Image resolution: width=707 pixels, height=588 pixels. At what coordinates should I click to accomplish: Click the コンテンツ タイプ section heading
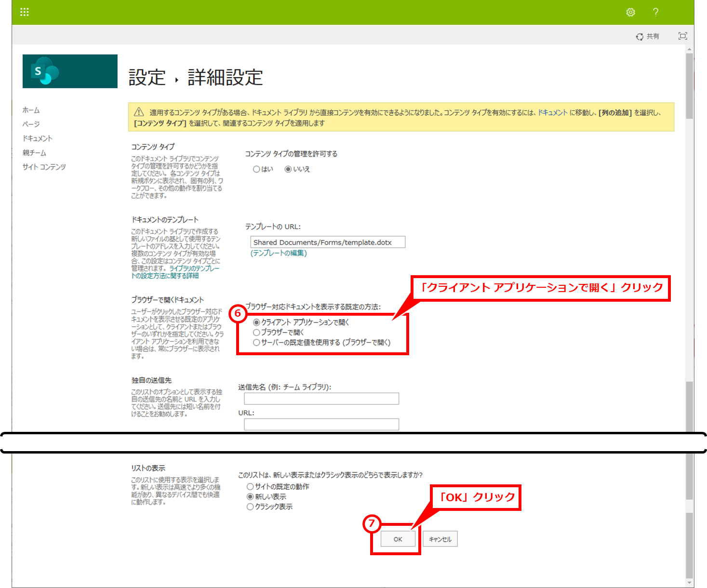coord(153,147)
